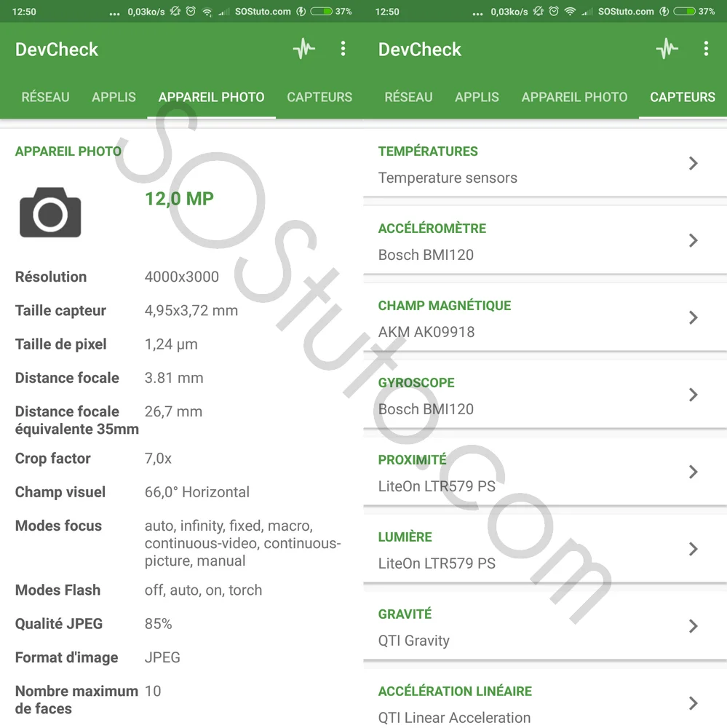
Task: Tap the pulse icon on the right screen
Action: pyautogui.click(x=667, y=49)
